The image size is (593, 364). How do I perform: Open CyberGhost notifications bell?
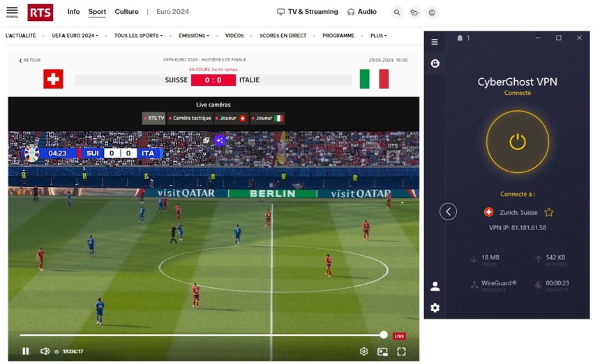click(460, 38)
